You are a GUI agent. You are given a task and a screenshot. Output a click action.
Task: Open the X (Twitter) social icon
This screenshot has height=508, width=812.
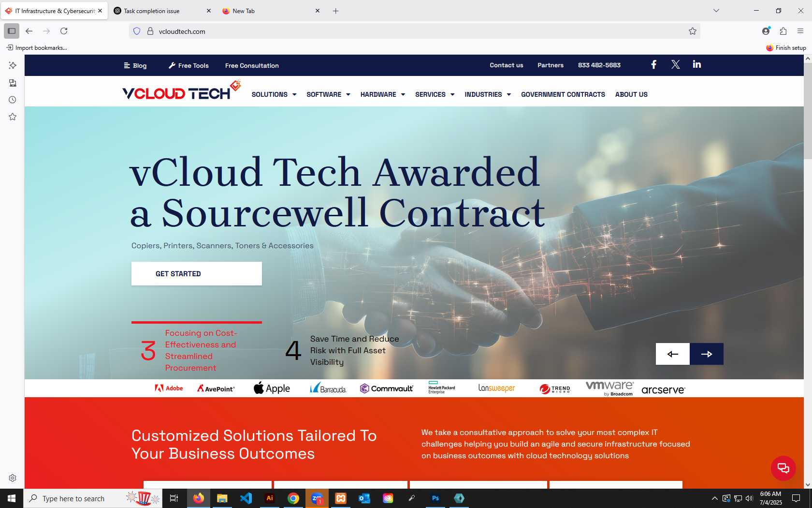(675, 65)
